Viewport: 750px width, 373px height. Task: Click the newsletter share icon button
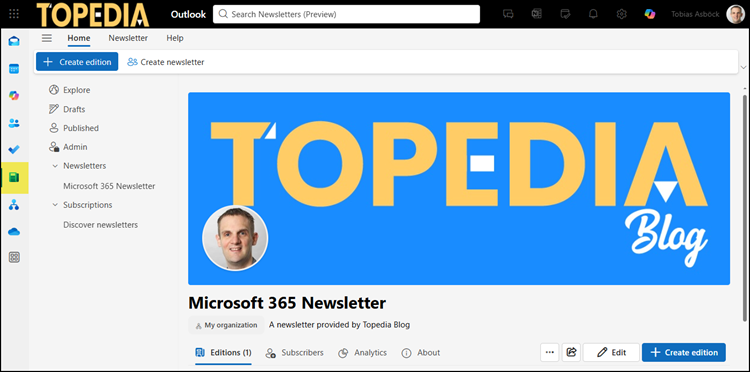pos(571,352)
